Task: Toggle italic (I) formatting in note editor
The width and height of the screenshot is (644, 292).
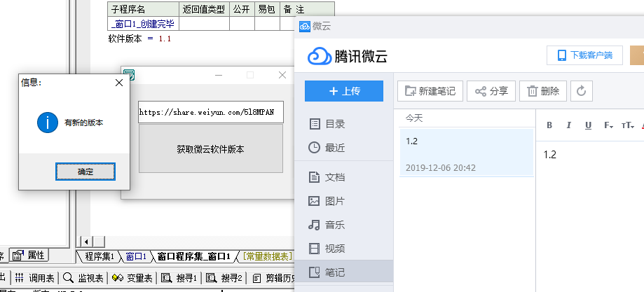Action: point(569,125)
